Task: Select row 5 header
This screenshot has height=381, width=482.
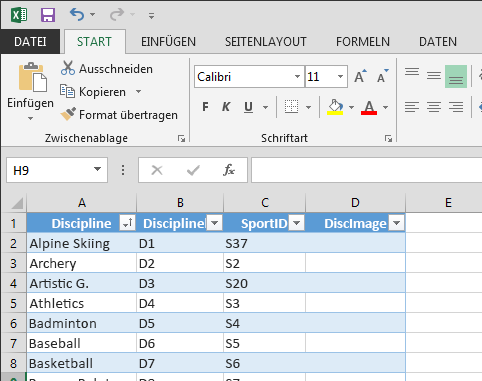Action: tap(13, 303)
